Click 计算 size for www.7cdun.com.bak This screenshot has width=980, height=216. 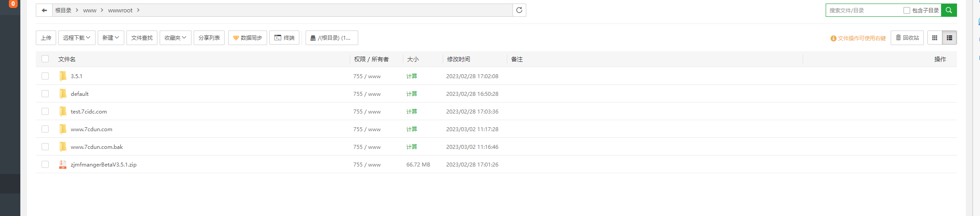tap(412, 147)
